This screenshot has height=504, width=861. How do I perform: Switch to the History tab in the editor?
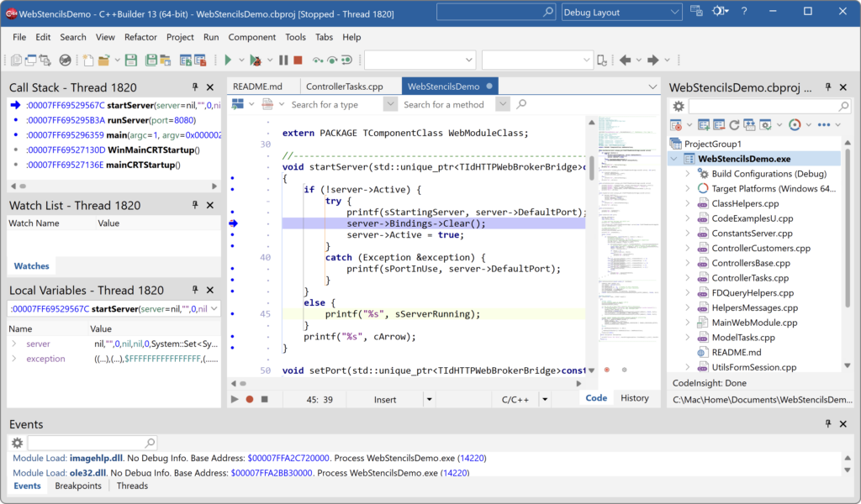click(635, 398)
